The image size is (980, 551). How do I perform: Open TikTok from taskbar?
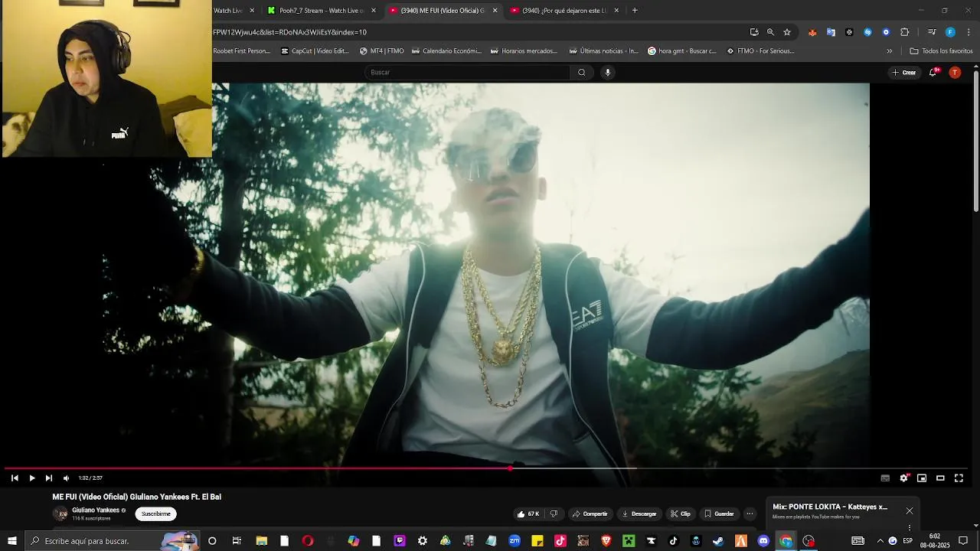674,541
